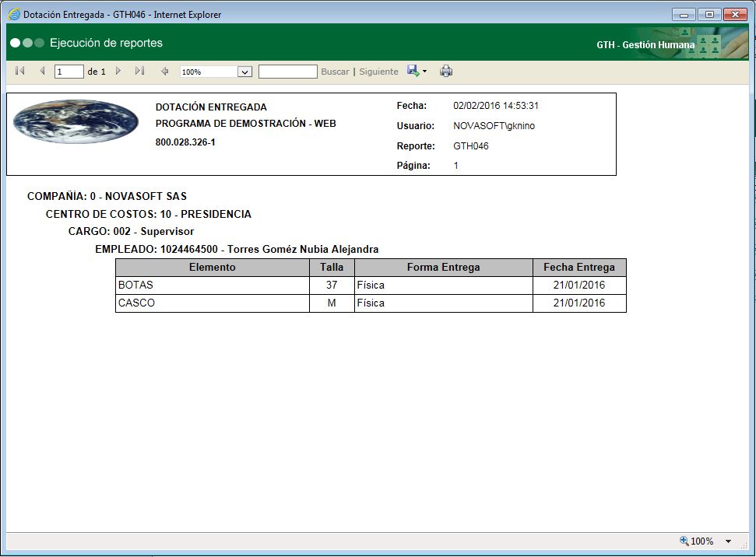This screenshot has width=756, height=557.
Task: Click talla value 37
Action: tap(332, 285)
